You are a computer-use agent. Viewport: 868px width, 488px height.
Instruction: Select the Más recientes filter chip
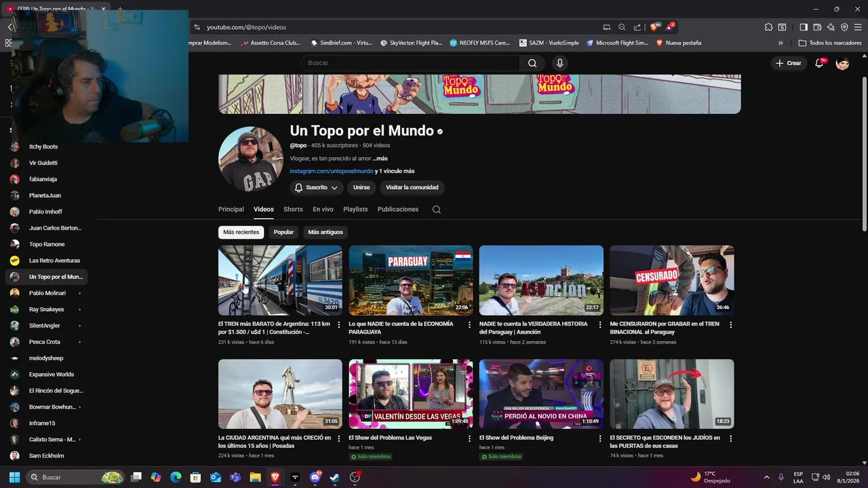click(x=241, y=232)
